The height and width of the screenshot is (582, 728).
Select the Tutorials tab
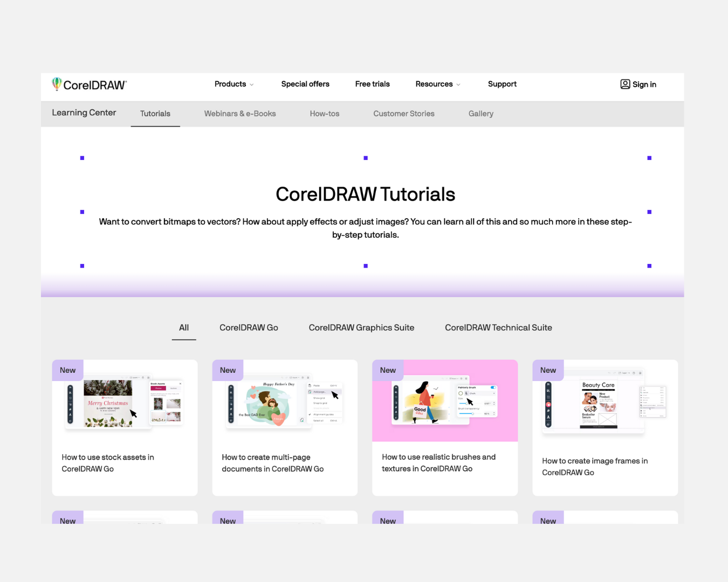pyautogui.click(x=155, y=114)
